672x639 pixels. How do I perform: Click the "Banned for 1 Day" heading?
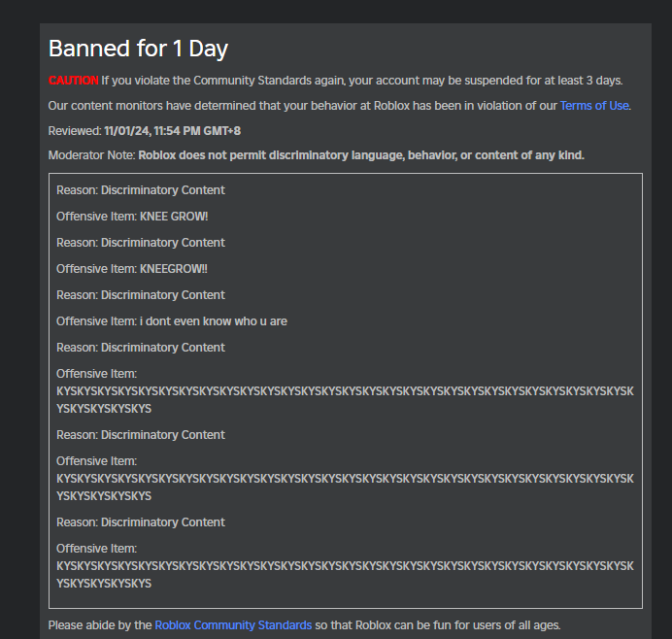(x=138, y=49)
